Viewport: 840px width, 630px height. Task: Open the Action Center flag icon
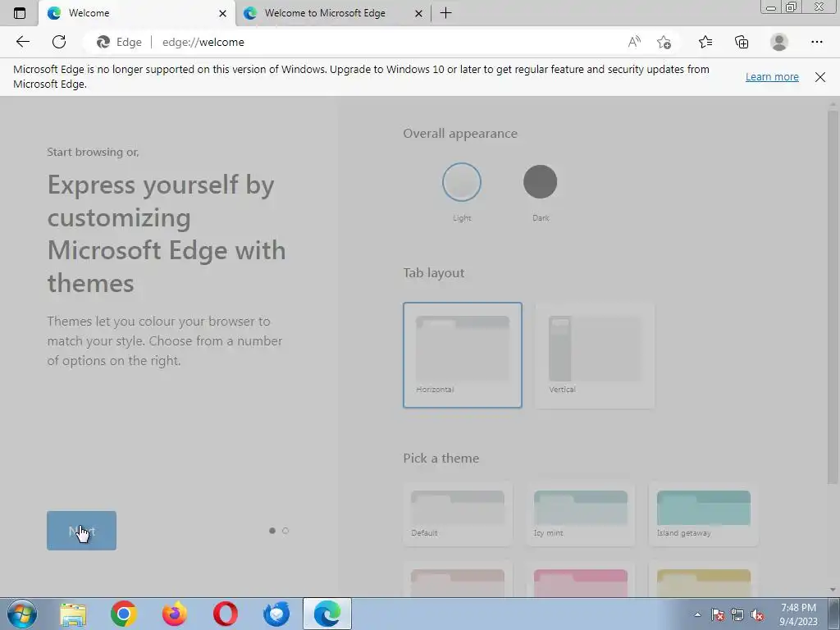click(718, 614)
